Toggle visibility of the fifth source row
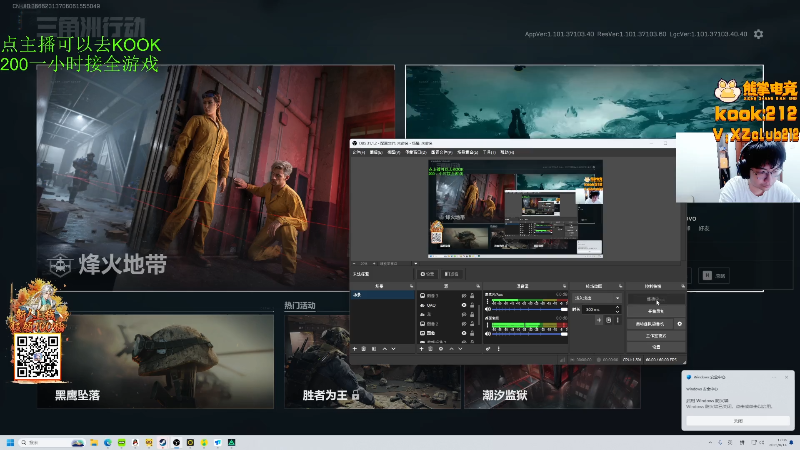Viewport: 800px width, 450px height. (x=464, y=333)
